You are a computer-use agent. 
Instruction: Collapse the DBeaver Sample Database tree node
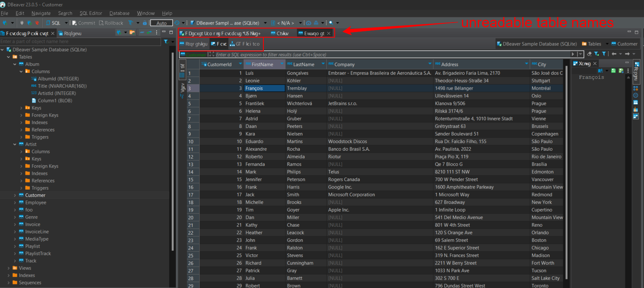tap(2, 49)
